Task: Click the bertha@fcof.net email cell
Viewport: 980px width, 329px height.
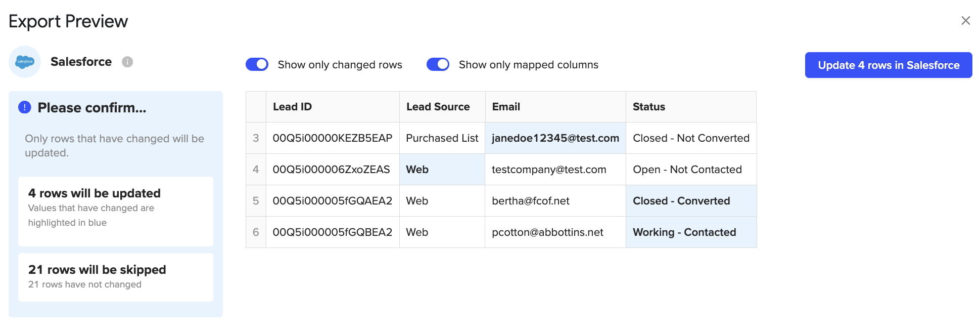Action: 555,201
